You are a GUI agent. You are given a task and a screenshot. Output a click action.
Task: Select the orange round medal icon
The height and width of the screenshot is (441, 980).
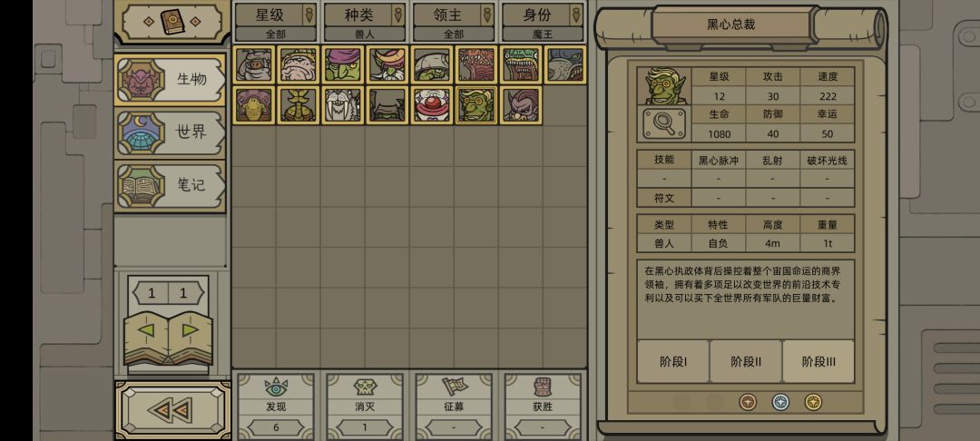click(x=748, y=402)
